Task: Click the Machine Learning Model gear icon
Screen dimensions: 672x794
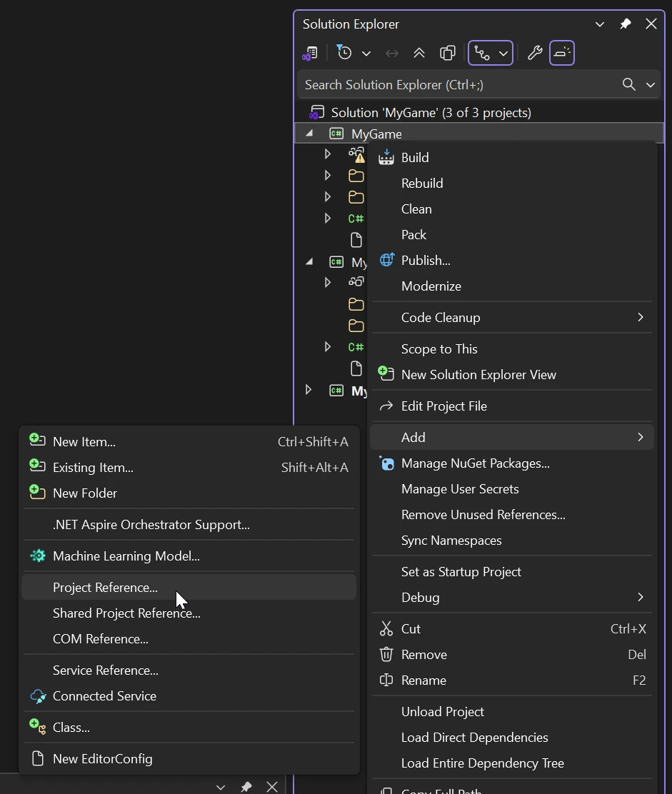Action: (x=37, y=556)
